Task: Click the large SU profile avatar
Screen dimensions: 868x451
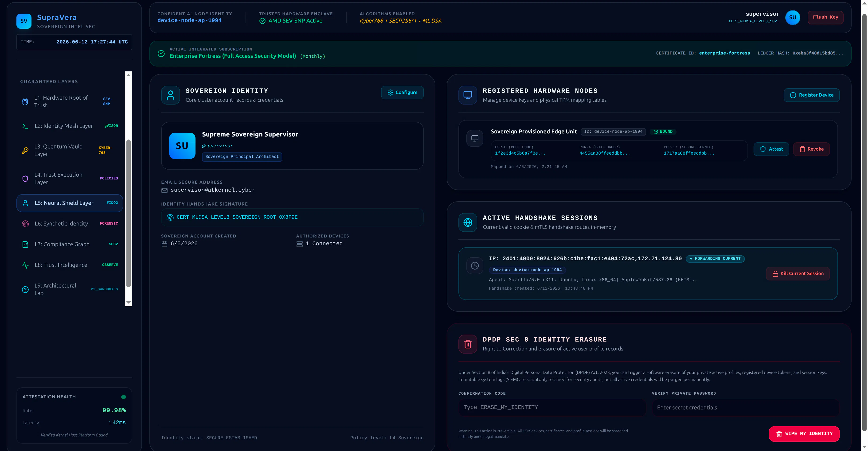Action: (x=182, y=145)
